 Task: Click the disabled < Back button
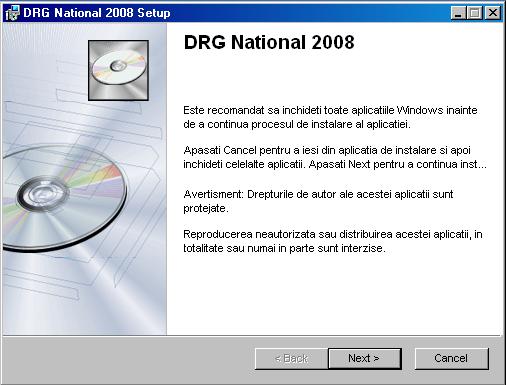[x=291, y=358]
